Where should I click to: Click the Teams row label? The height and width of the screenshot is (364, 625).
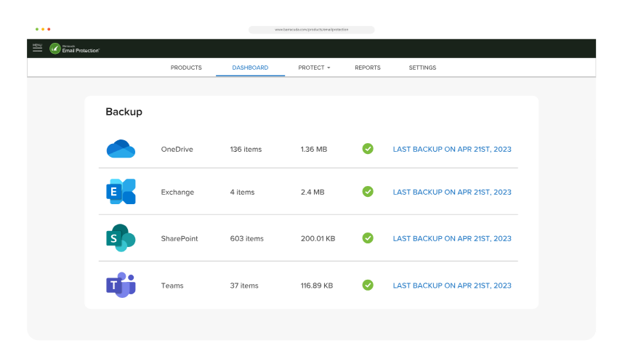point(172,286)
